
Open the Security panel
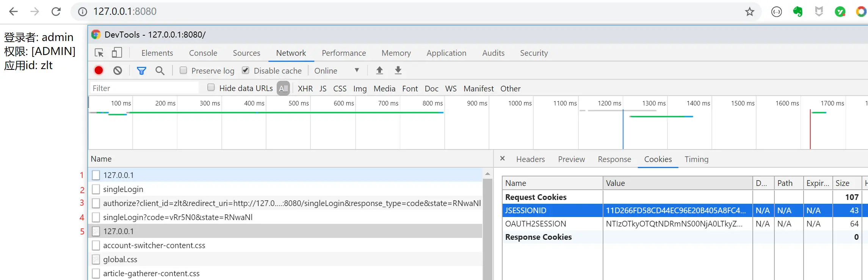pyautogui.click(x=534, y=53)
